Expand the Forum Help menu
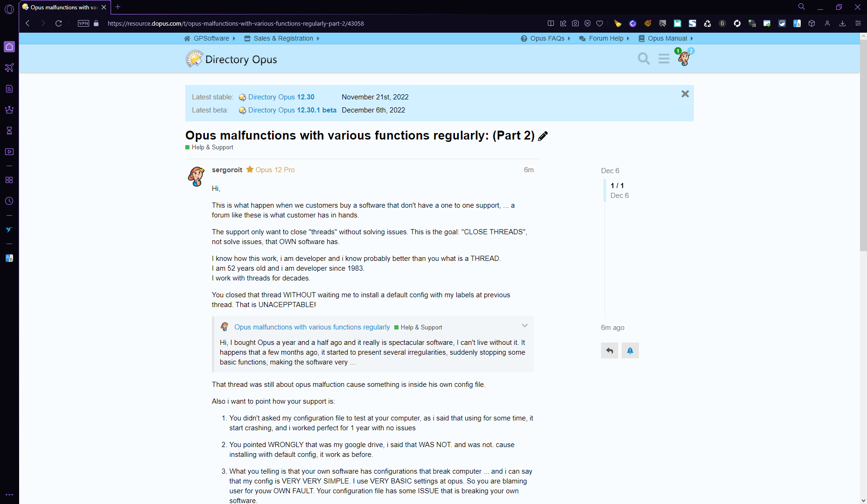The height and width of the screenshot is (504, 867). pyautogui.click(x=604, y=38)
